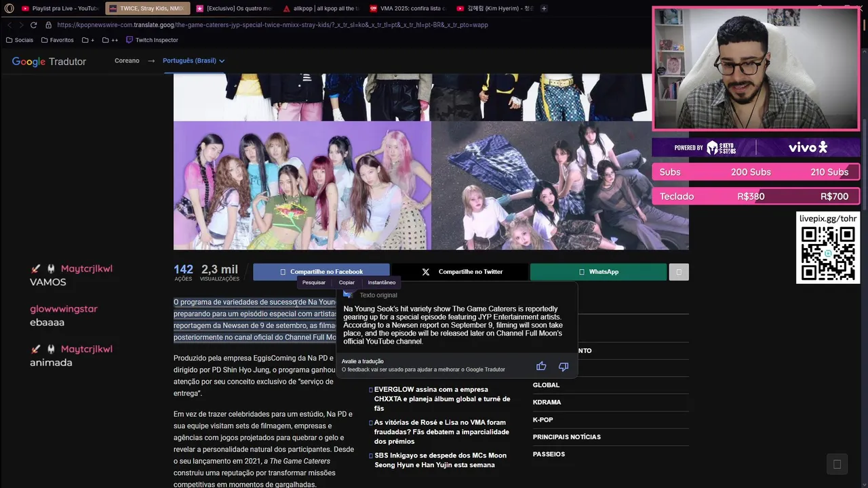Click the 'Produzido pela empresa EggisComing' paragraph
The height and width of the screenshot is (488, 868).
point(254,375)
